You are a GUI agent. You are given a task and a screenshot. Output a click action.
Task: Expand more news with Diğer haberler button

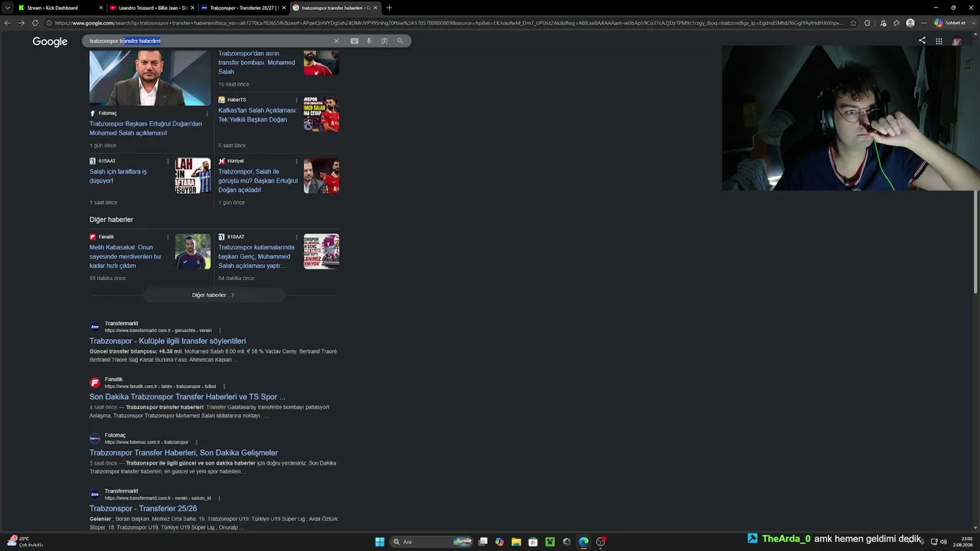click(x=214, y=295)
